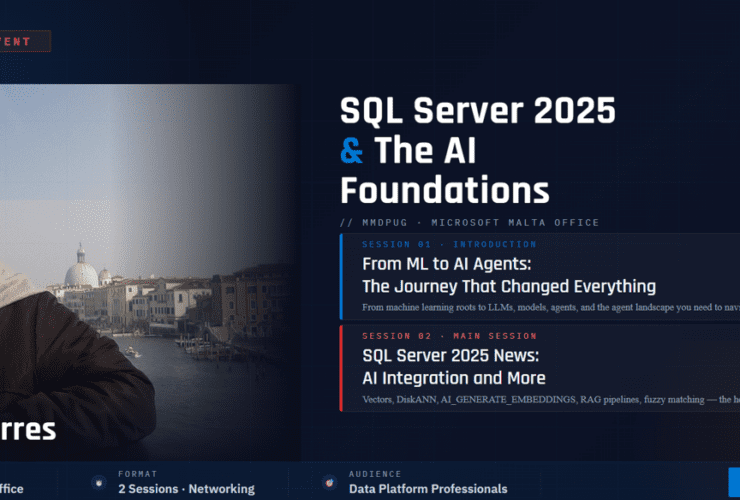Click the blue button at the bar's right edge

pos(734,482)
